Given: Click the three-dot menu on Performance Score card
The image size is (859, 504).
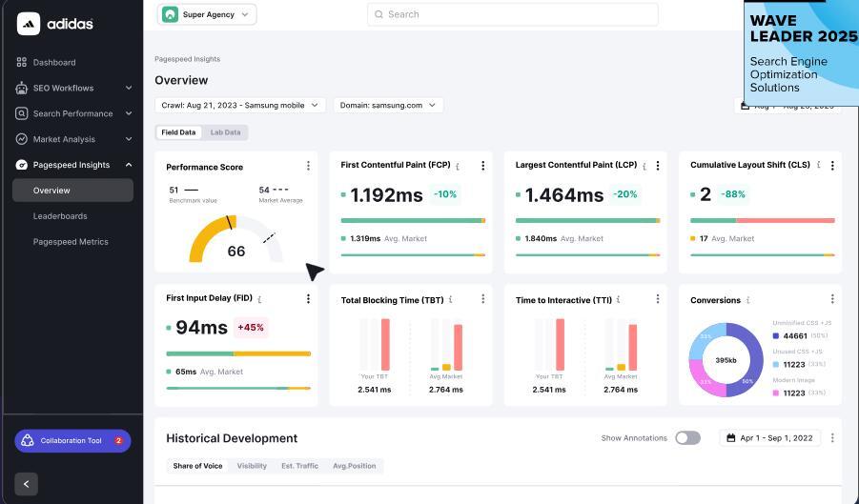Looking at the screenshot, I should (x=308, y=166).
